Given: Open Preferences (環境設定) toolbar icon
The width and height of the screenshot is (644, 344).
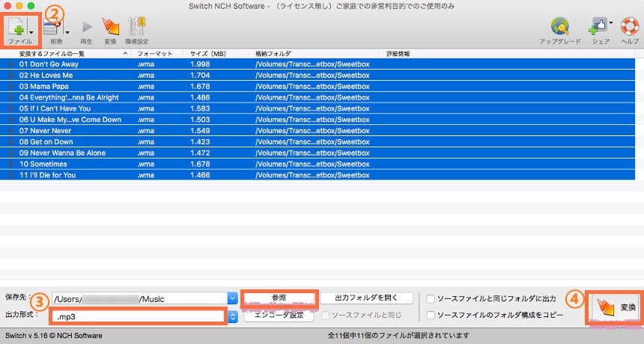Looking at the screenshot, I should click(137, 26).
